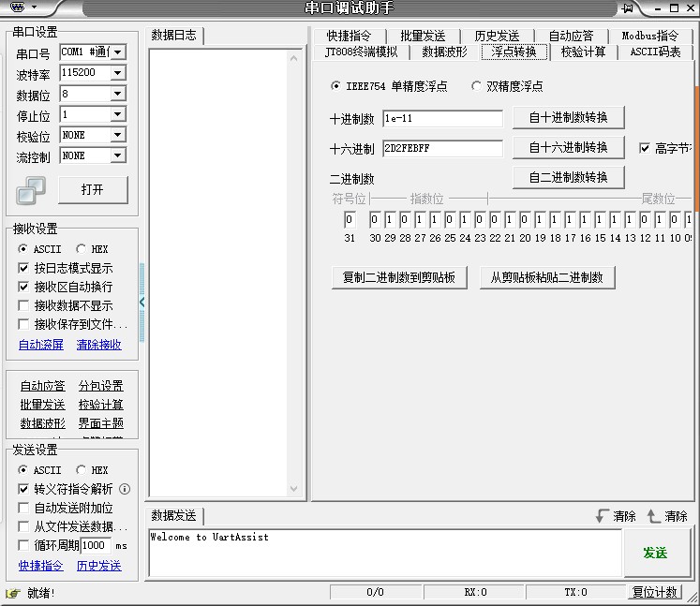Viewport: 700px width, 606px height.
Task: Switch to JT808终端模拟 tab
Action: point(361,52)
